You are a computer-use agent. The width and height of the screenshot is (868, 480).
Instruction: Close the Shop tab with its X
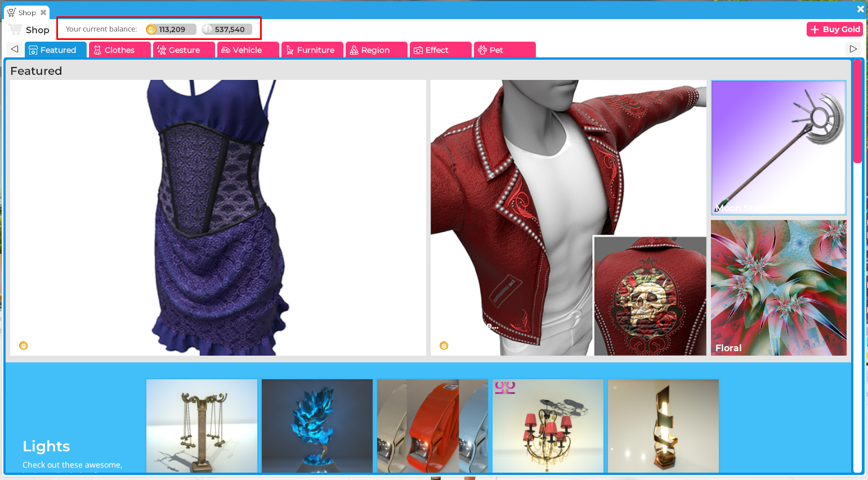(x=43, y=12)
